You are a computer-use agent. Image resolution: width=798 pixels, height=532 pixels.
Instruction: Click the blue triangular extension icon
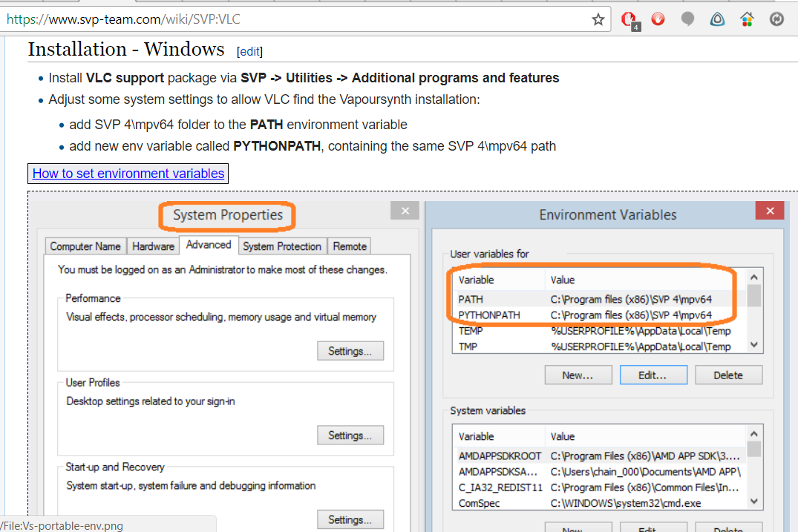tap(717, 19)
